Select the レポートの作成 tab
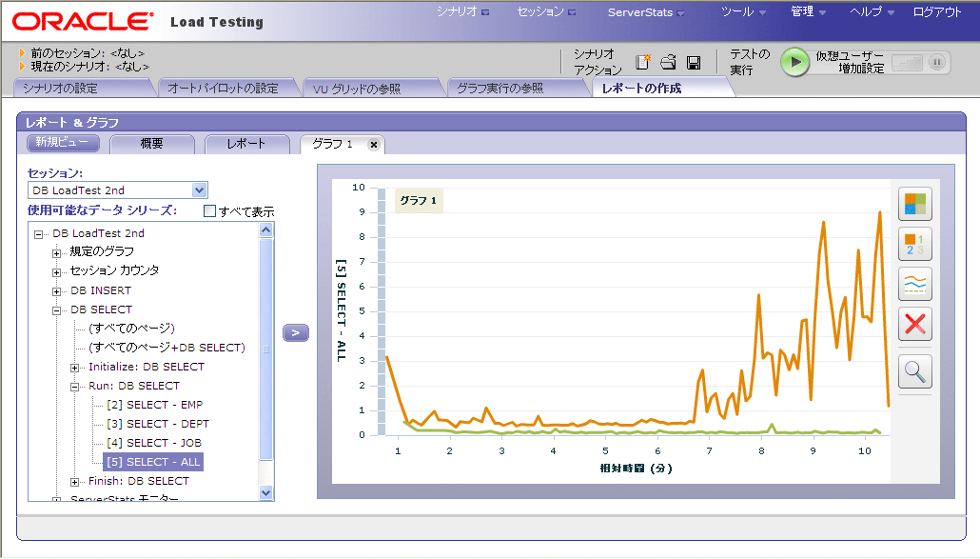The height and width of the screenshot is (559, 980). pos(661,89)
